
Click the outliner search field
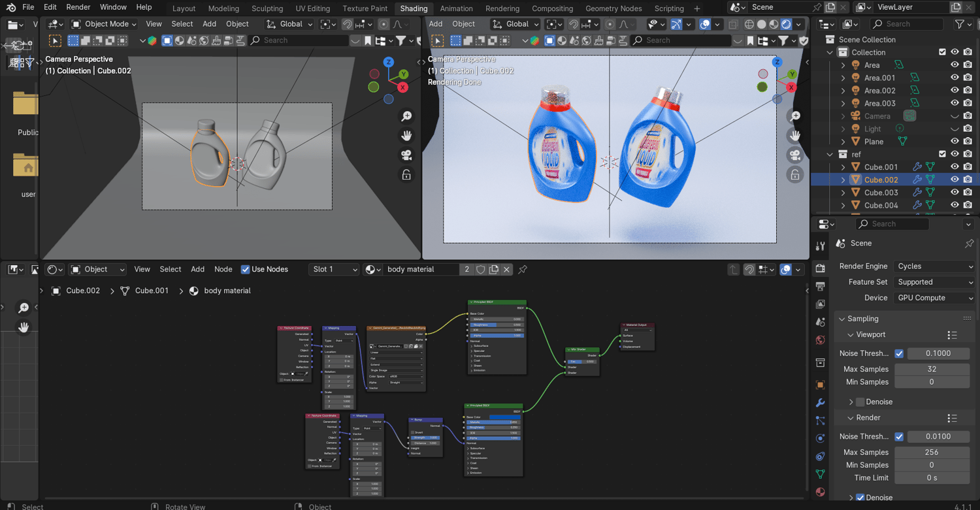[x=906, y=24]
